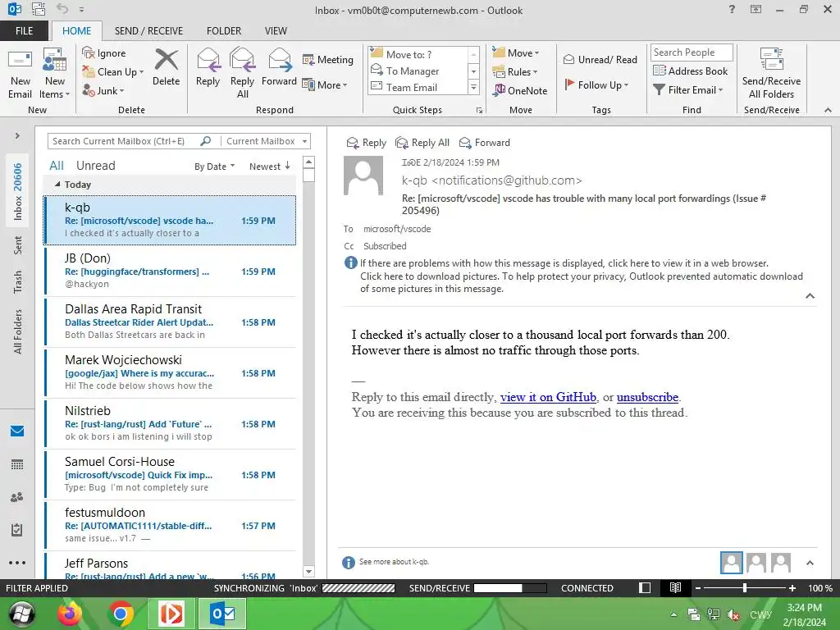Viewport: 840px width, 630px height.
Task: Collapse the message header arrow
Action: tap(810, 295)
